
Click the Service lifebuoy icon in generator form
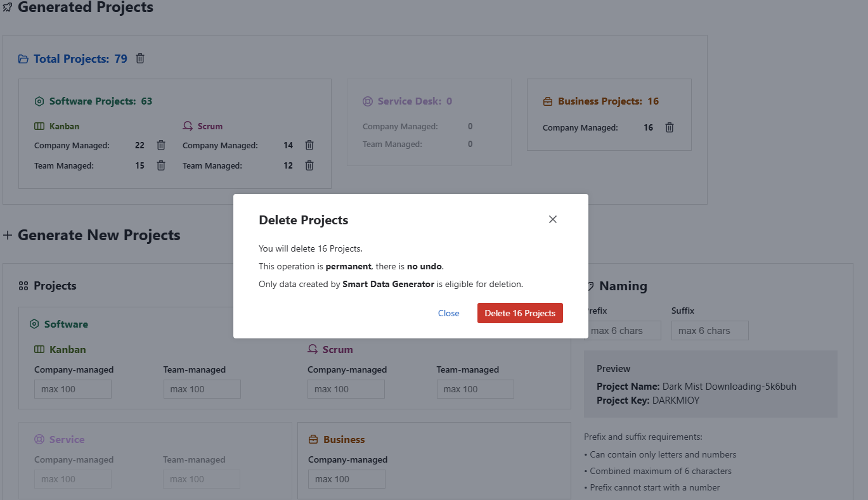click(39, 439)
